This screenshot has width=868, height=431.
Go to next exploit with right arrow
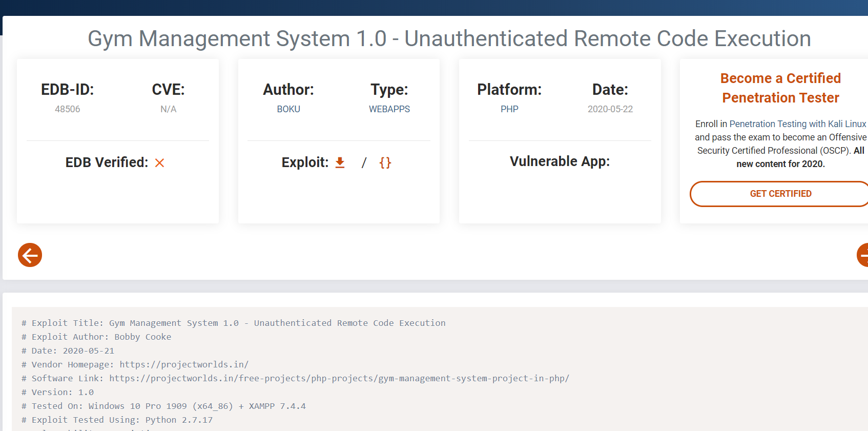[x=863, y=255]
